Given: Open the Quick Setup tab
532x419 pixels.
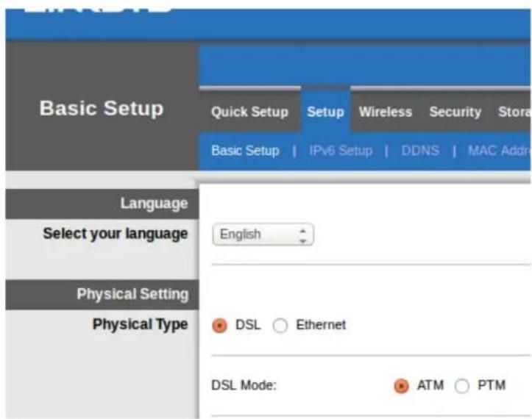Looking at the screenshot, I should coord(249,112).
